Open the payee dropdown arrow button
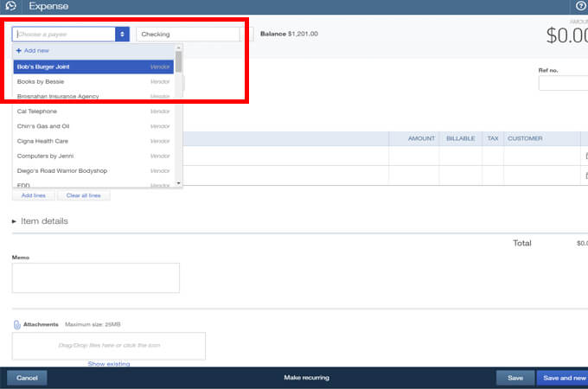Screen dimensions: 588x389 (x=122, y=34)
